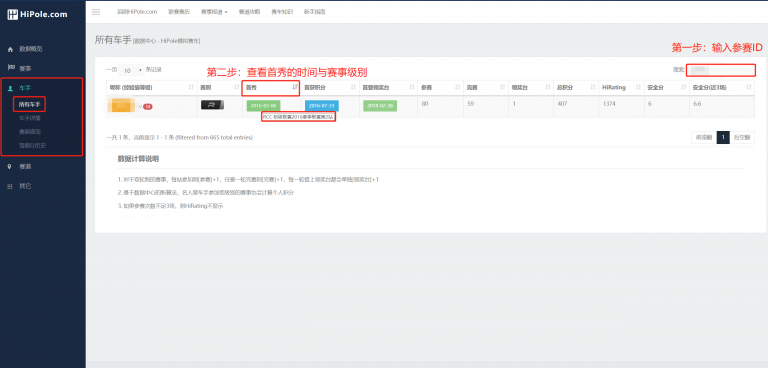768x368 pixels.
Task: Click the red level badge beside the nickname
Action: [147, 106]
